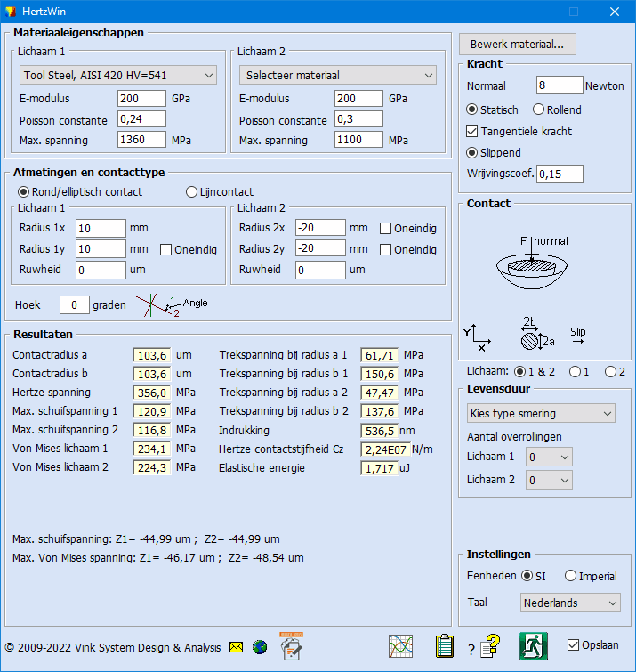Check Oneindig for Radius 1y

point(165,249)
